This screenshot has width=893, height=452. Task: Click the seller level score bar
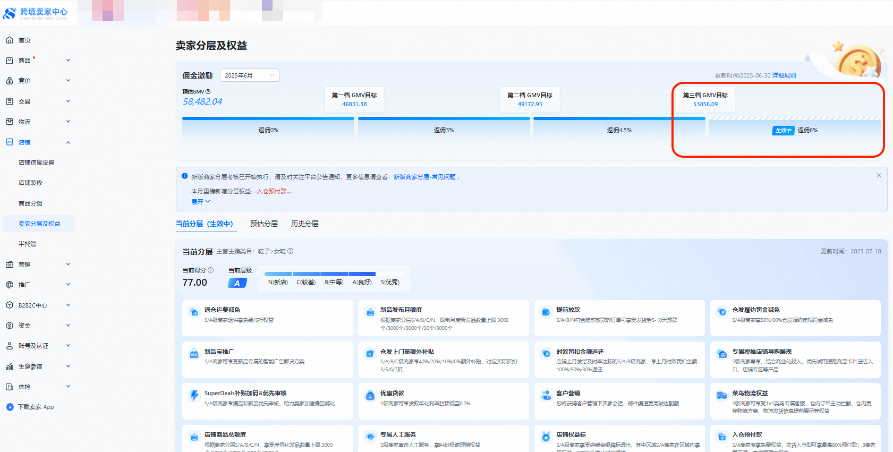click(x=320, y=273)
